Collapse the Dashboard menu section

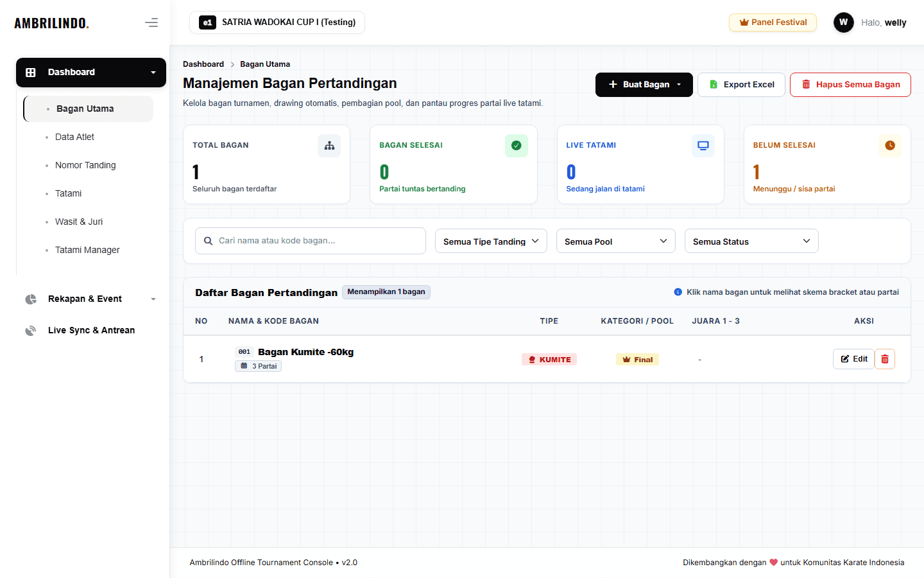pos(91,73)
